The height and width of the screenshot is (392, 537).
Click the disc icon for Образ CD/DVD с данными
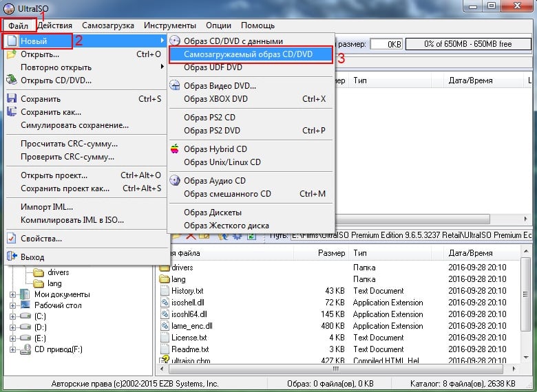click(x=175, y=41)
